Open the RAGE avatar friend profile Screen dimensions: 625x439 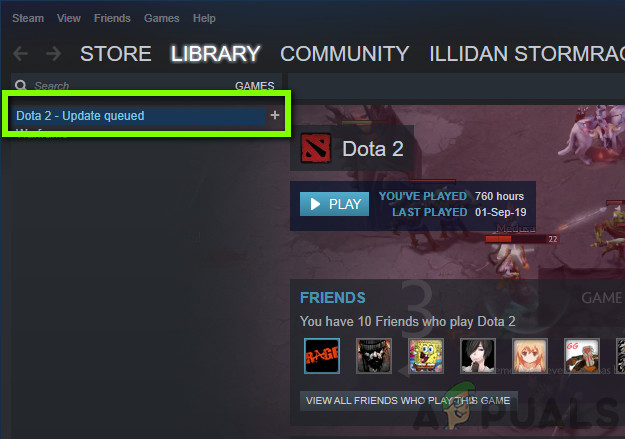pos(322,356)
